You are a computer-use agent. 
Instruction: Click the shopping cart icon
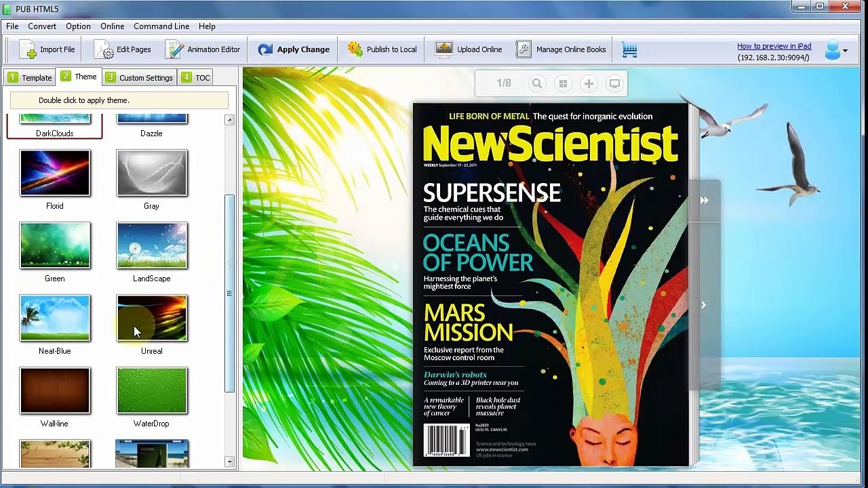pos(630,49)
